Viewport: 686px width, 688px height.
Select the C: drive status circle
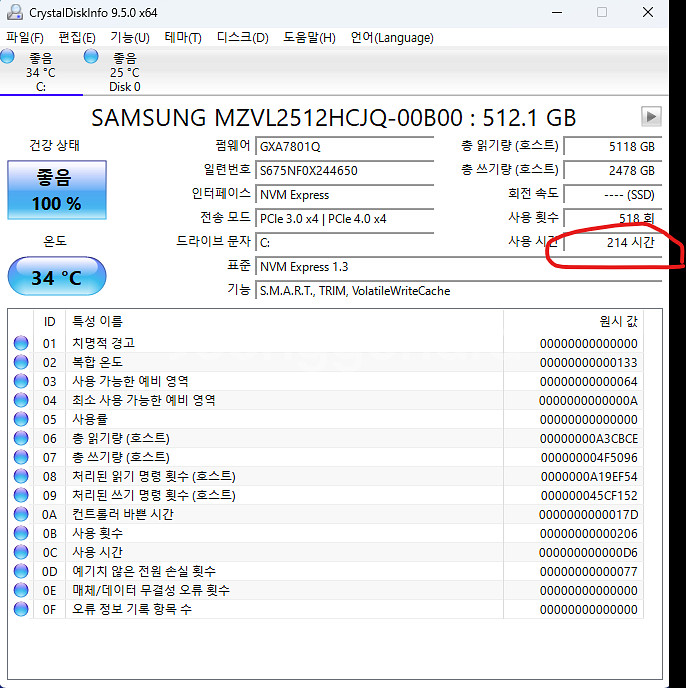click(7, 56)
